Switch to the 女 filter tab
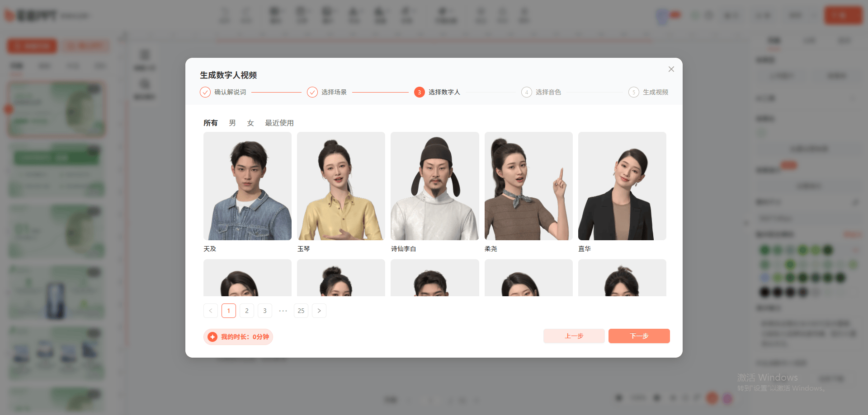 [250, 123]
